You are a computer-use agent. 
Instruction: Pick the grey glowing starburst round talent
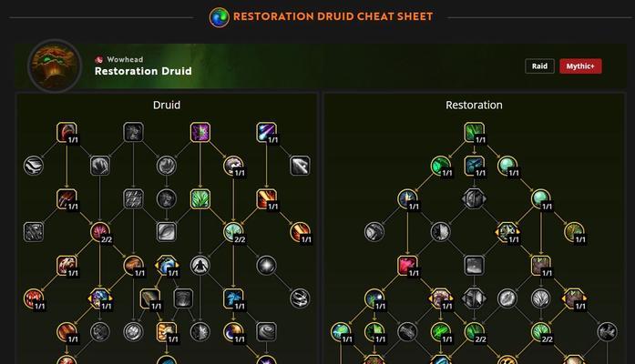click(266, 266)
